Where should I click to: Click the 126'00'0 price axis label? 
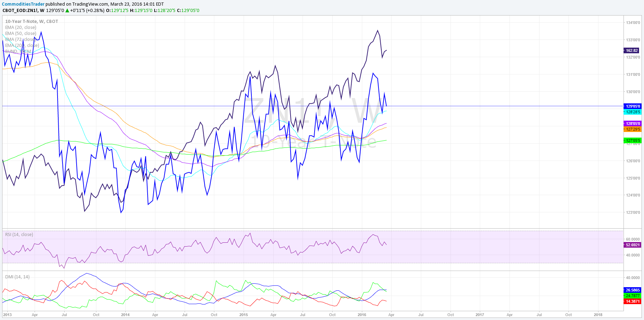click(x=633, y=161)
